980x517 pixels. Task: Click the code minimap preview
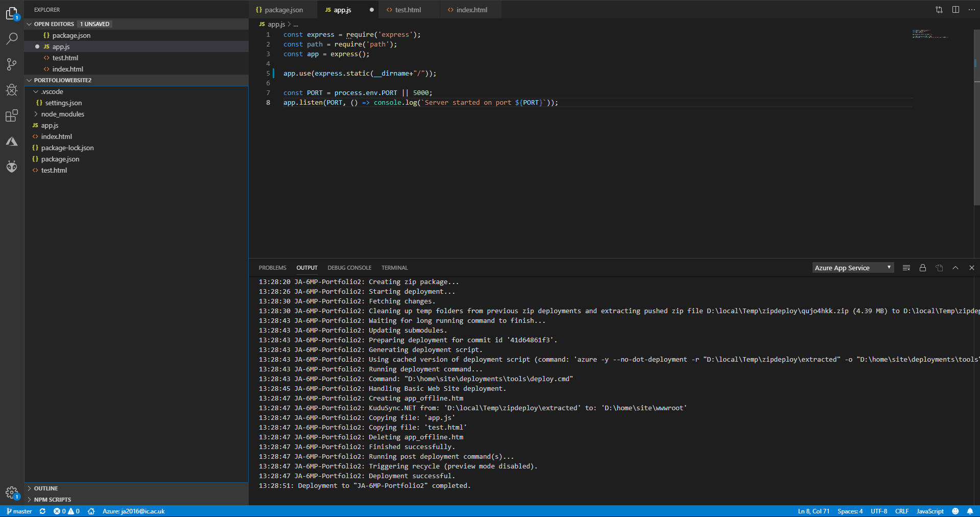930,34
